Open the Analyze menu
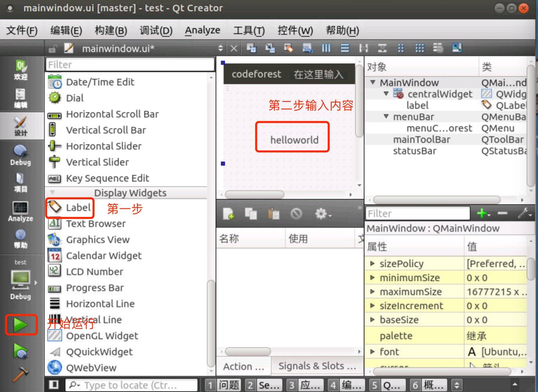 (203, 30)
